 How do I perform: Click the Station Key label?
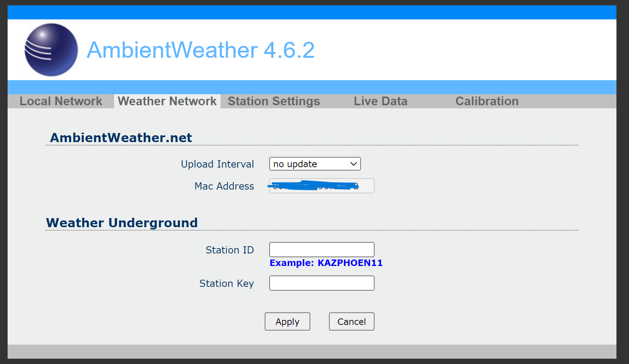click(227, 283)
